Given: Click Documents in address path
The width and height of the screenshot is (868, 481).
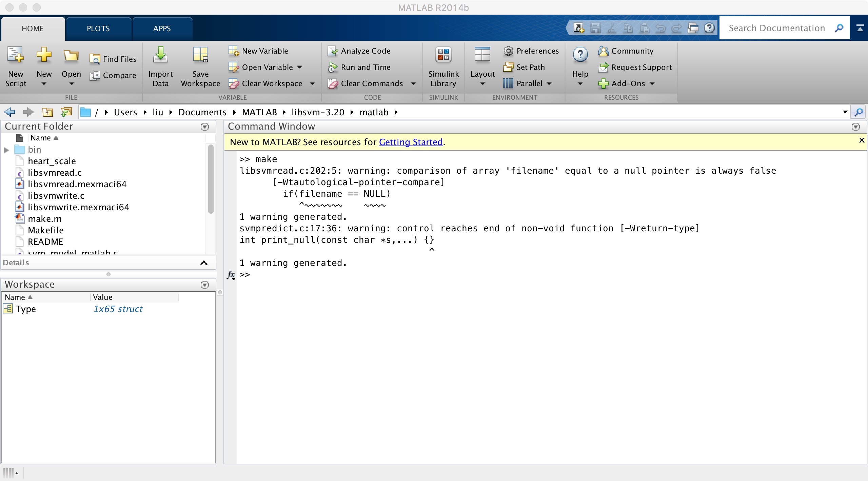Looking at the screenshot, I should coord(202,112).
